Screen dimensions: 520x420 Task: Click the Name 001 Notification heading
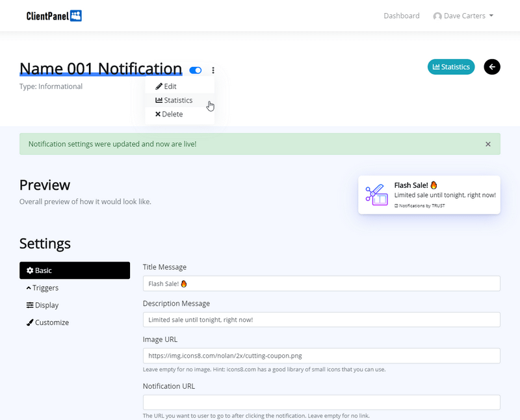pos(101,69)
